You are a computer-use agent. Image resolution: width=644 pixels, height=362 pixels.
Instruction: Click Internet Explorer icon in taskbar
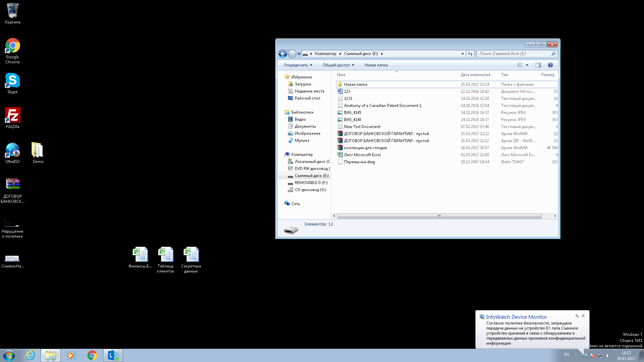[30, 355]
